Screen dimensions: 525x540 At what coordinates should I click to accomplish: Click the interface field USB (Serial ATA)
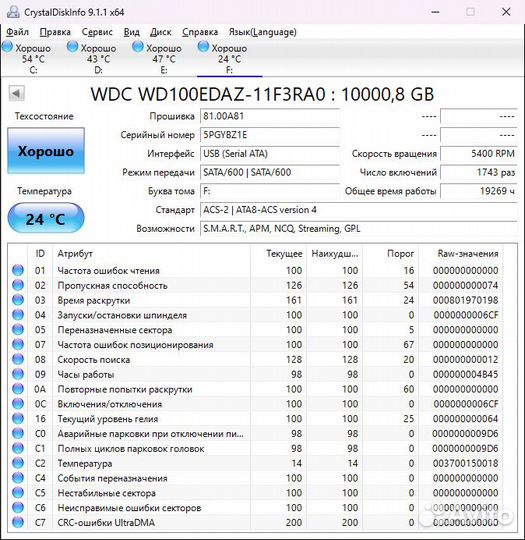[270, 154]
